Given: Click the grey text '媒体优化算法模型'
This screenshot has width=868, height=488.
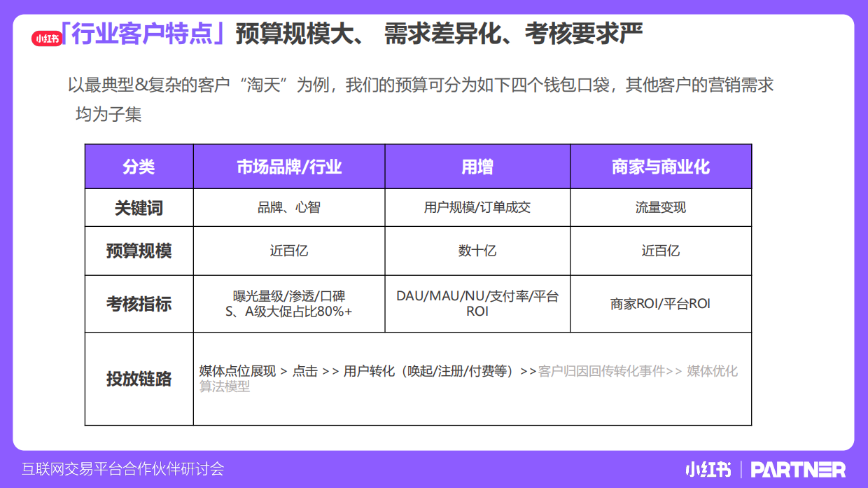Looking at the screenshot, I should 468,379.
